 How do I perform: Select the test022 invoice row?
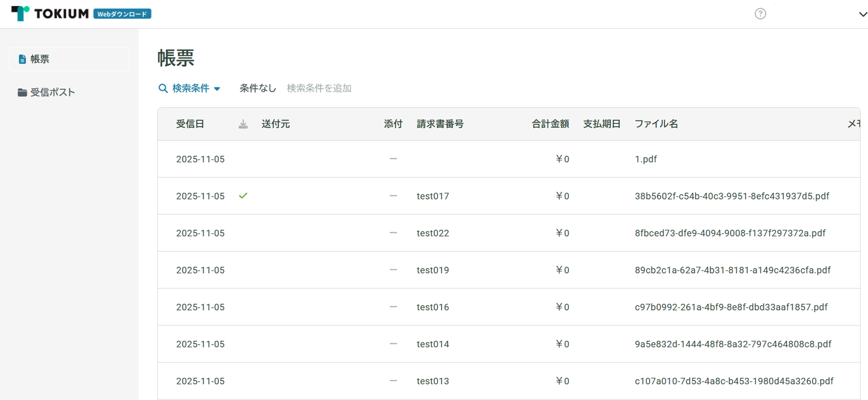pyautogui.click(x=433, y=233)
